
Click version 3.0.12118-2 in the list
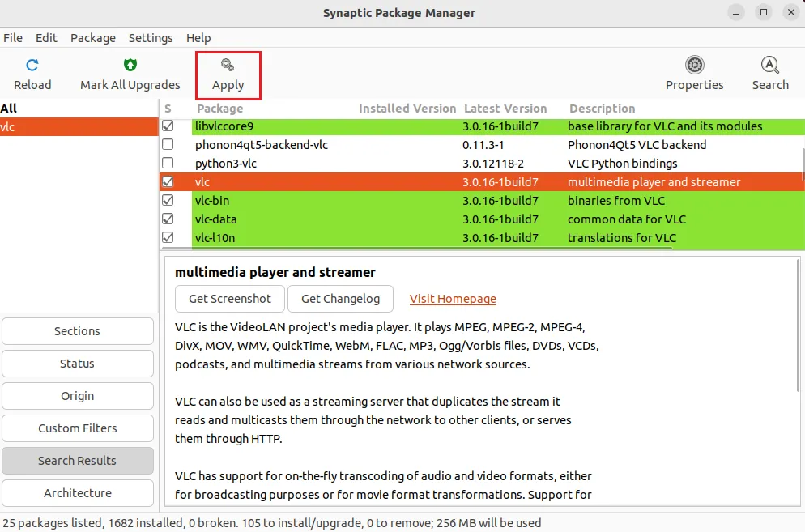(493, 164)
